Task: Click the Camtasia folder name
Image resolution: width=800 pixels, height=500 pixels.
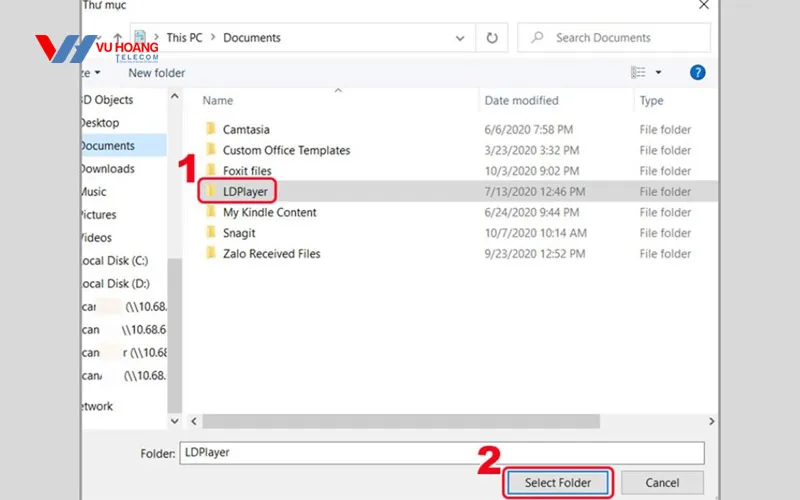Action: tap(246, 130)
